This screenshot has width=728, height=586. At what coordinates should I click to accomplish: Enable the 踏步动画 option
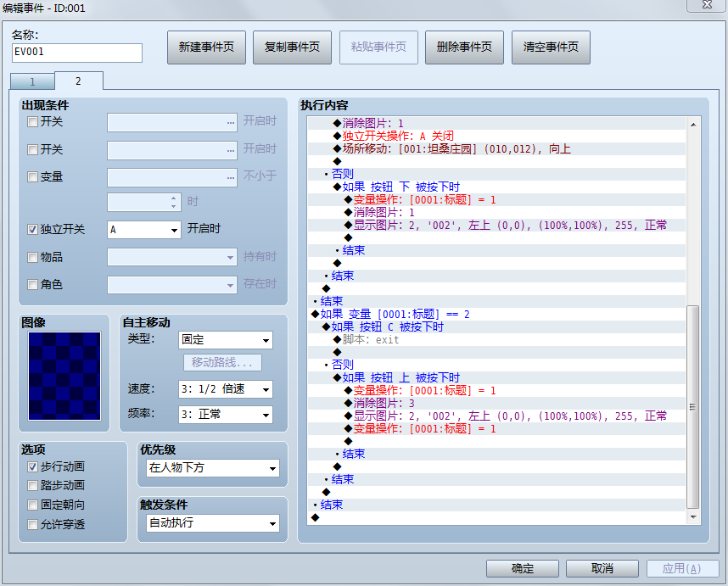(32, 485)
